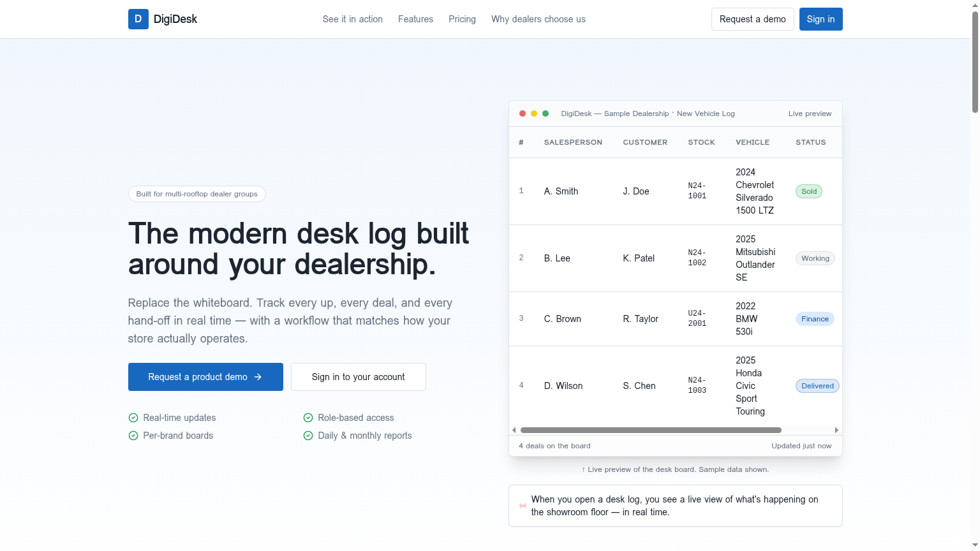The height and width of the screenshot is (551, 980).
Task: Click the Delivered status badge
Action: [x=817, y=386]
